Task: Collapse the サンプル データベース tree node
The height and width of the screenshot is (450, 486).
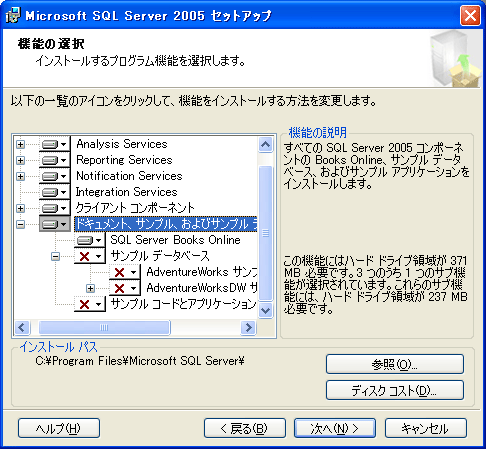Action: pos(55,256)
